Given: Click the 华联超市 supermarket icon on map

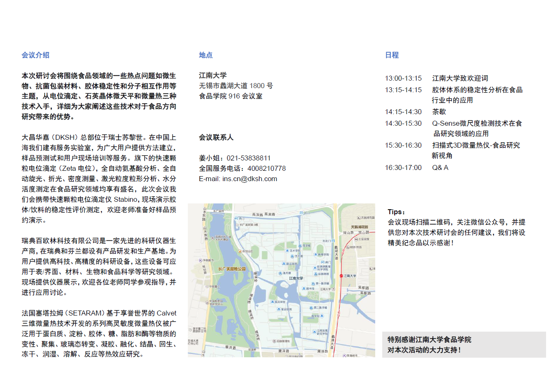Looking at the screenshot, I should tap(201, 261).
